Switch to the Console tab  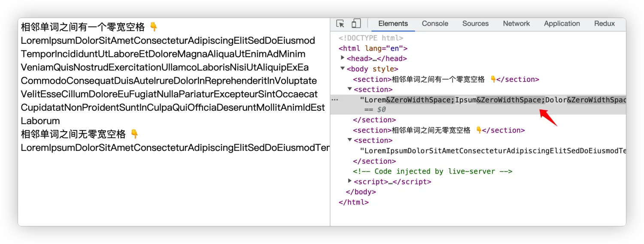click(x=435, y=24)
